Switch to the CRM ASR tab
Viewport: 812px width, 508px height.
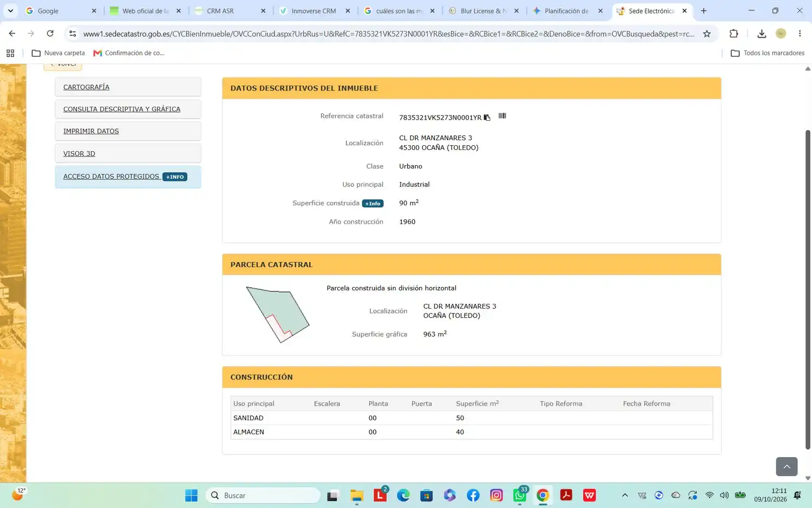click(230, 11)
